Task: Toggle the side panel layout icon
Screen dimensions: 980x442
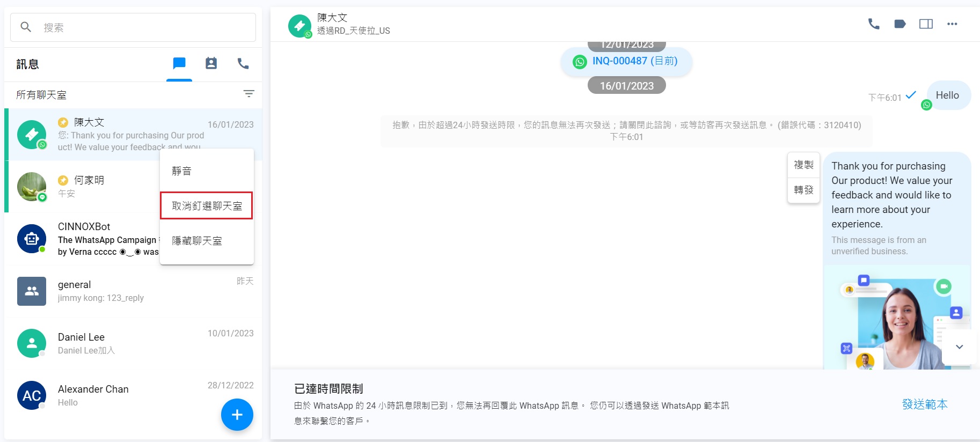Action: tap(926, 24)
